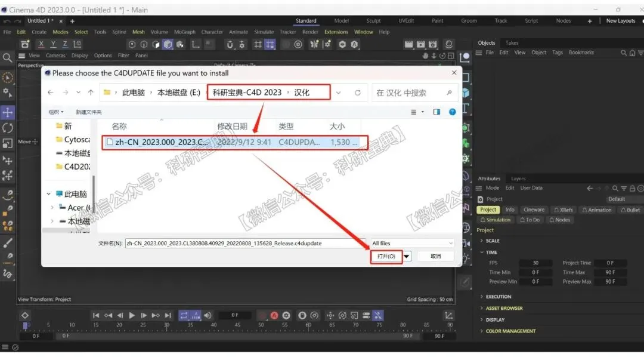Viewport: 644px width, 357px height.
Task: Toggle the loop playback mode icon
Action: (184, 315)
